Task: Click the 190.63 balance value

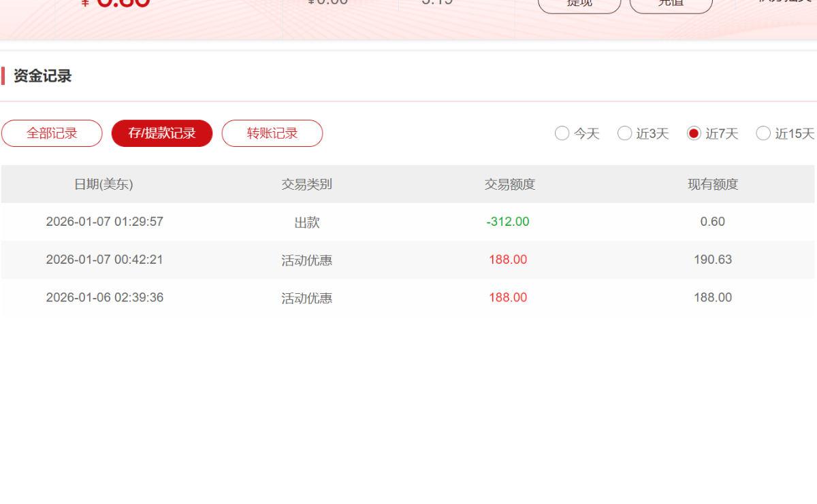Action: tap(713, 260)
